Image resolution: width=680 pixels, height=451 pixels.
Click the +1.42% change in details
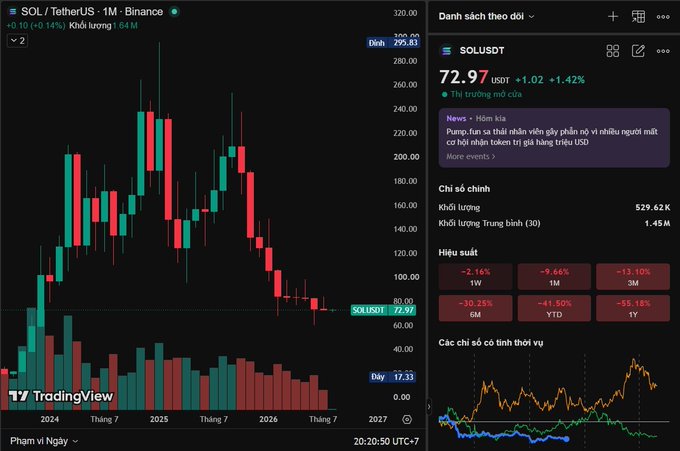[x=567, y=80]
